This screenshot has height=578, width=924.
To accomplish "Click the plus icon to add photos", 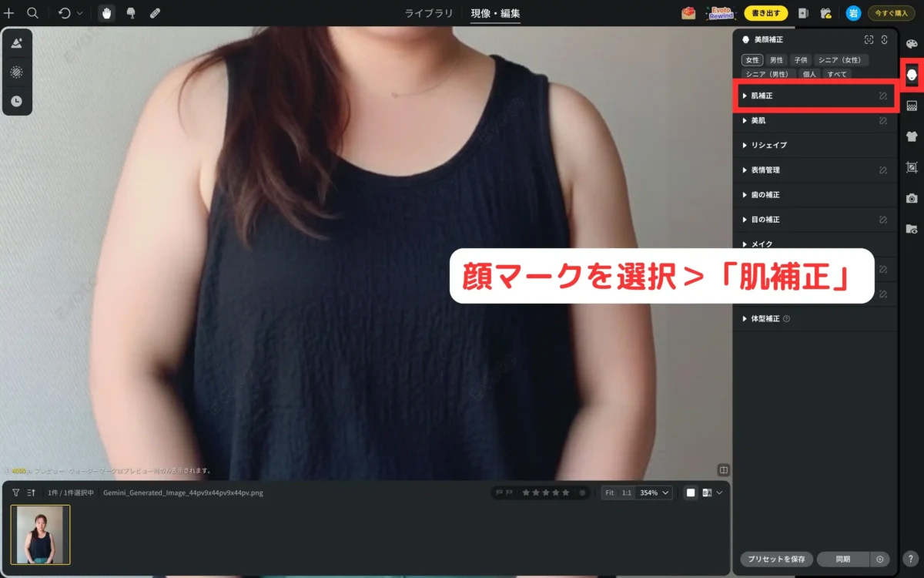I will 9,13.
